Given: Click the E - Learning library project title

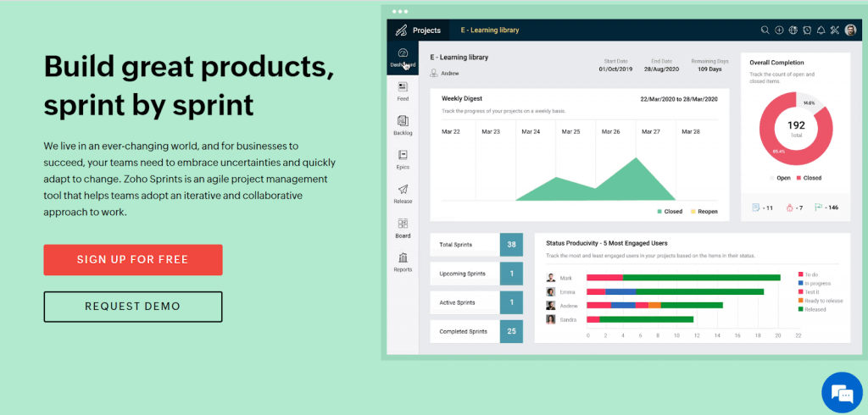Looking at the screenshot, I should 459,57.
